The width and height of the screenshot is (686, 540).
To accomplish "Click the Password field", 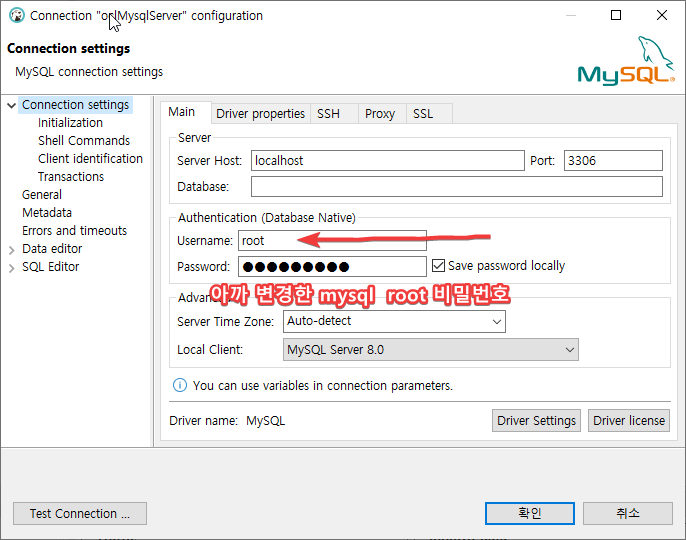I will tap(332, 266).
